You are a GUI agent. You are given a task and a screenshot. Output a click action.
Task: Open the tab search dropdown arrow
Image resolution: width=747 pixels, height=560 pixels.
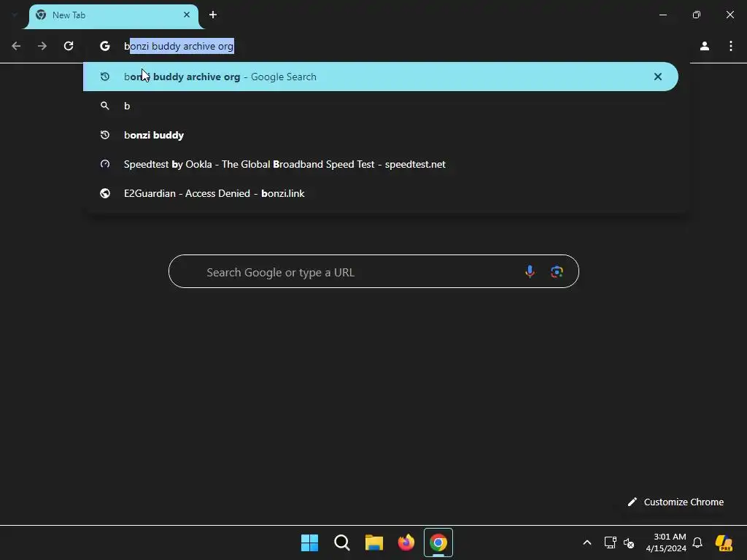click(15, 15)
